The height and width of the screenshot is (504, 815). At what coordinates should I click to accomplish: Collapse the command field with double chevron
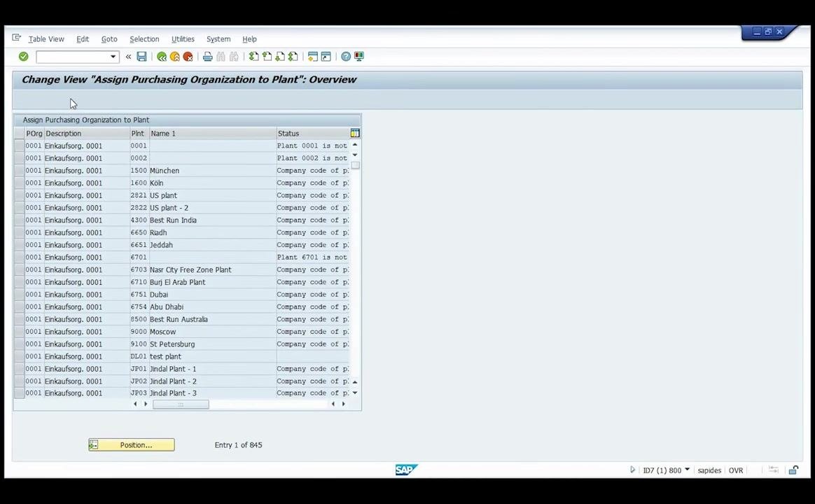tap(128, 57)
